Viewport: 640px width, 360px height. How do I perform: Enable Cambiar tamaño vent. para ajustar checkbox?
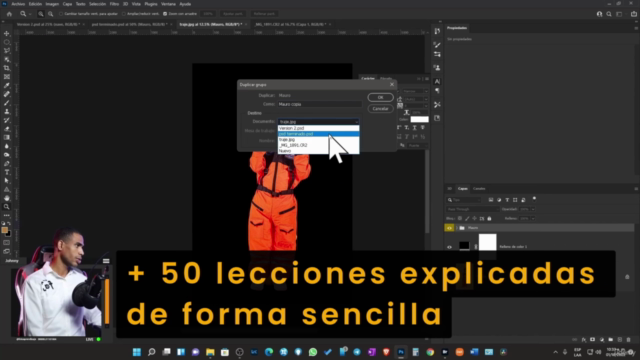pos(61,14)
